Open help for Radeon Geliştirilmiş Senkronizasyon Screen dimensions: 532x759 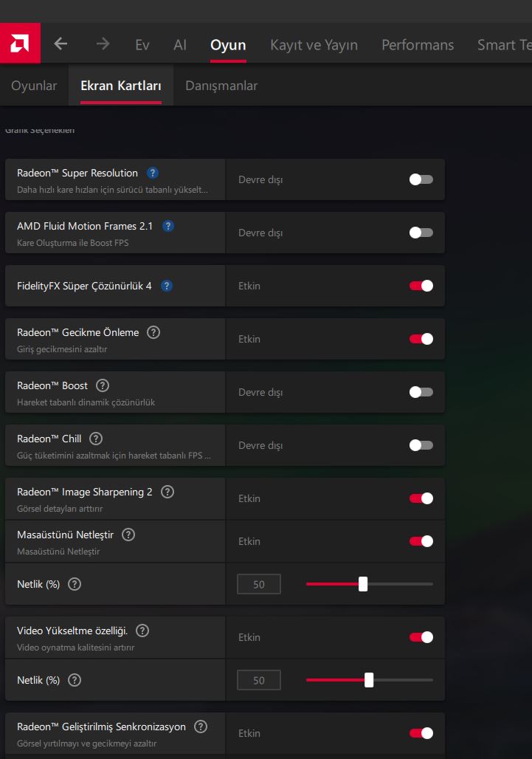point(201,727)
